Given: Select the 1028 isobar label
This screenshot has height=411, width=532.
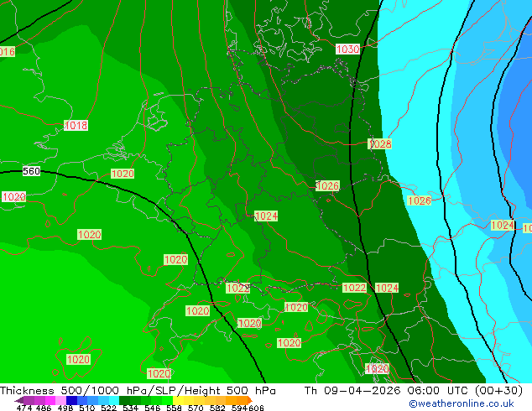Looking at the screenshot, I should (380, 144).
